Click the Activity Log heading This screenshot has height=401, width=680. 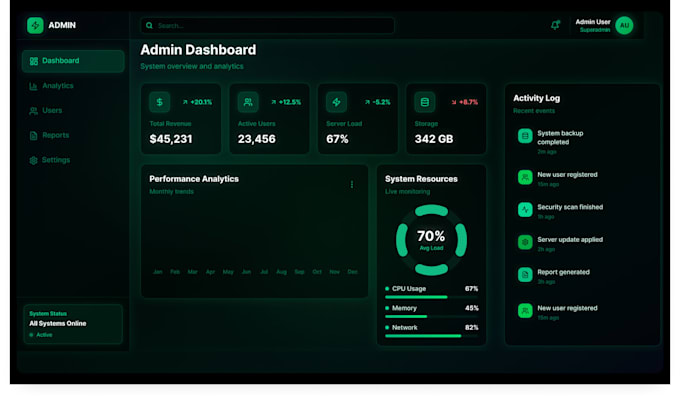(536, 98)
